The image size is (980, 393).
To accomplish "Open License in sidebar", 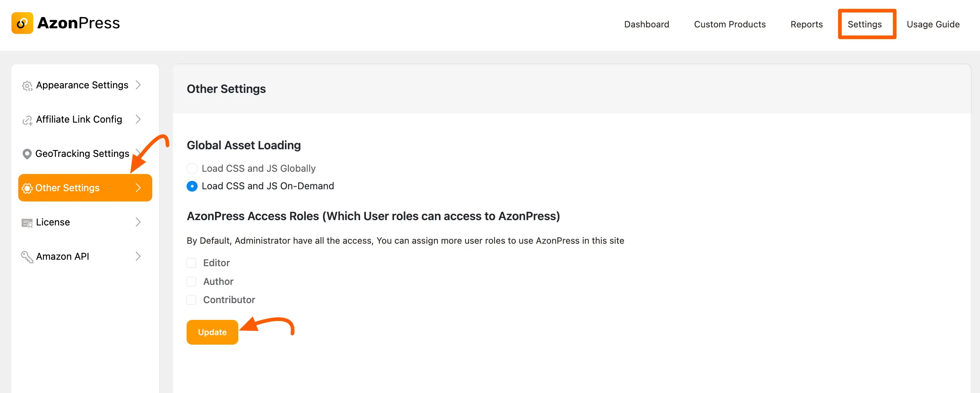I will click(85, 222).
